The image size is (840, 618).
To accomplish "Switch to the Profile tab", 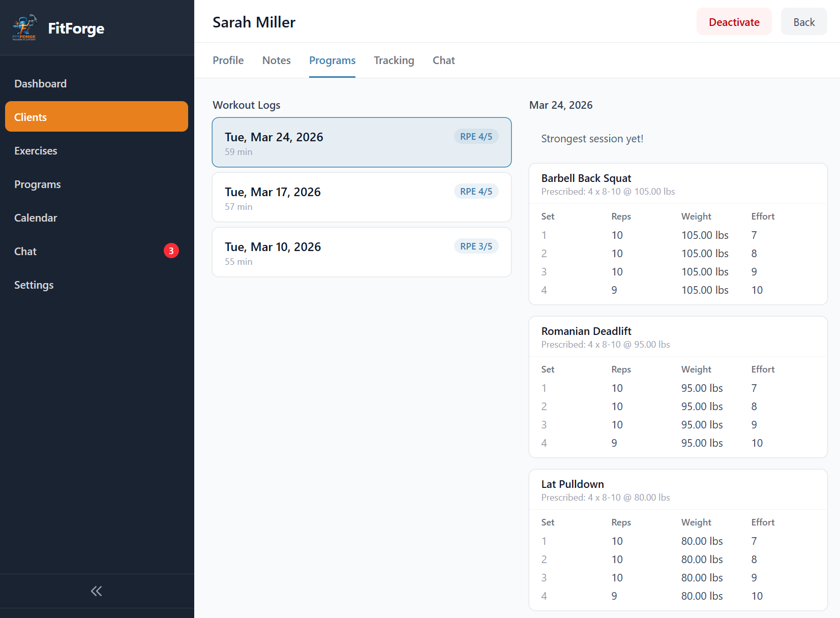I will [228, 60].
